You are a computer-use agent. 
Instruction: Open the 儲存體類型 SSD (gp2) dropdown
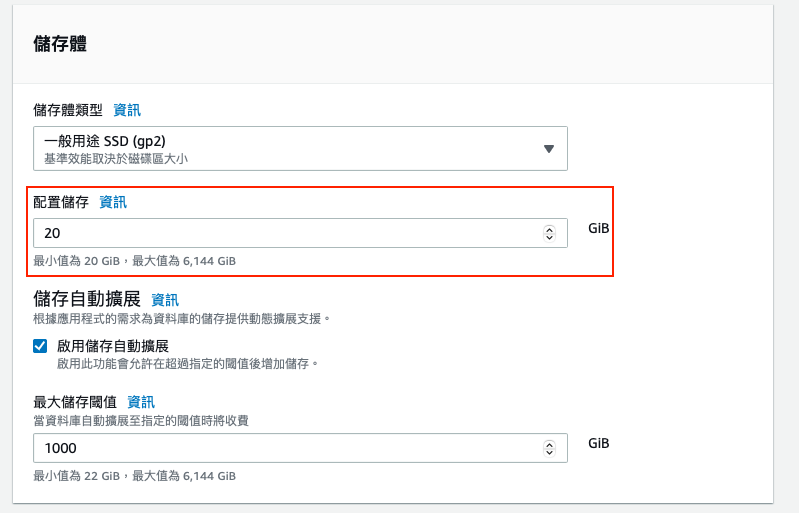pos(290,149)
